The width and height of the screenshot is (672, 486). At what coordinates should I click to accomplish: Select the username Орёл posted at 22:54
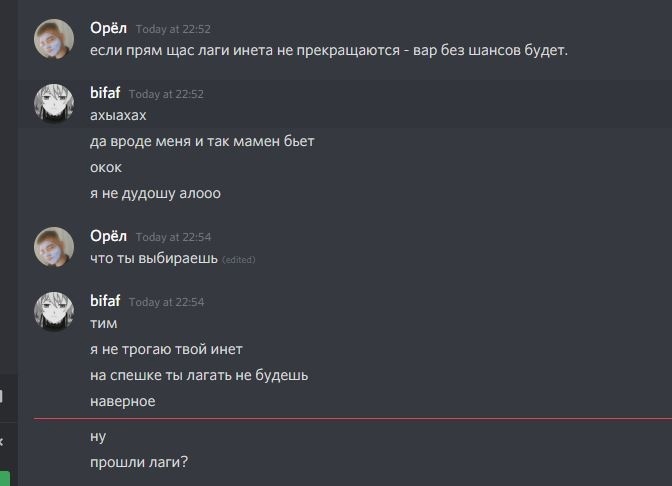pos(108,236)
